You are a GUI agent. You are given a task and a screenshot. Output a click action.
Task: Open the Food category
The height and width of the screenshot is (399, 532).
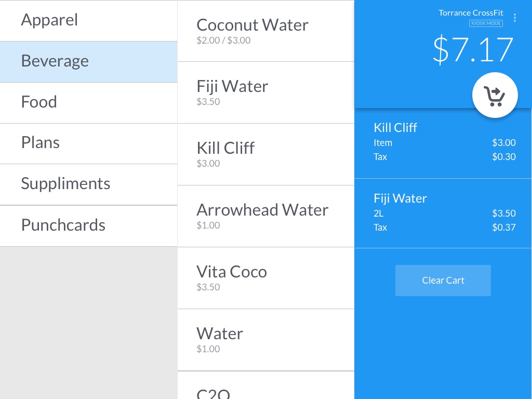pos(88,102)
